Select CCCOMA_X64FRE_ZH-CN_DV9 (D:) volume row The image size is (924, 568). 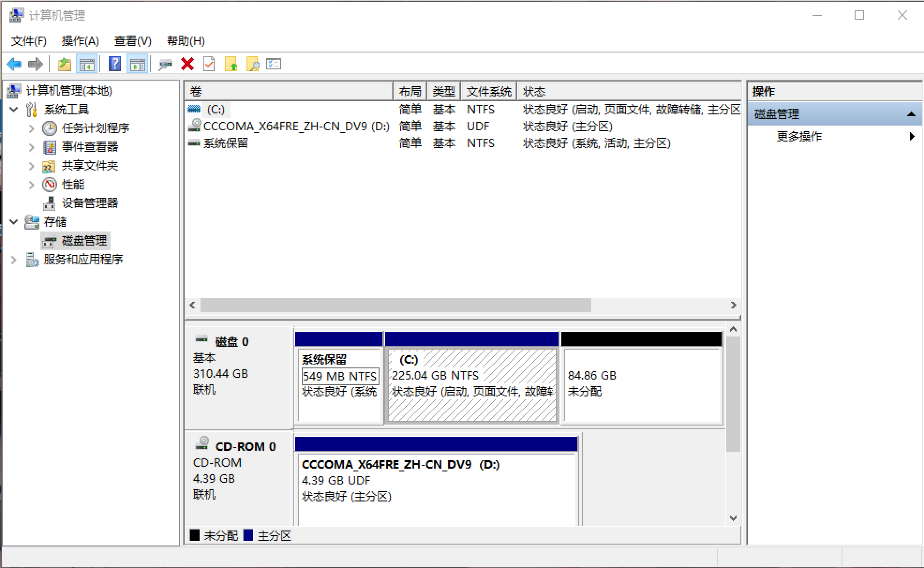tap(463, 126)
